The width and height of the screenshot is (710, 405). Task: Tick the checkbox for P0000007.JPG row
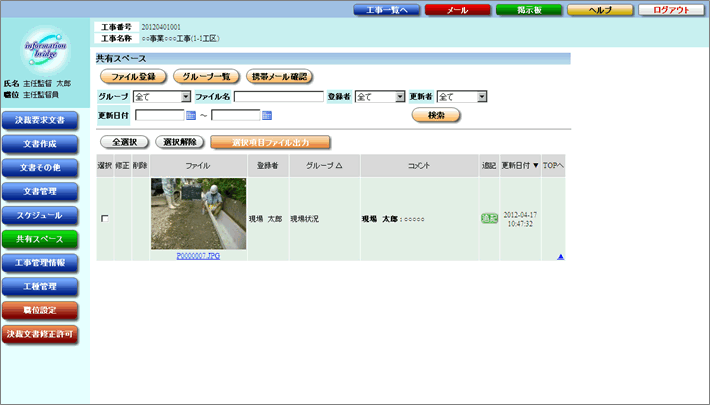tap(104, 218)
